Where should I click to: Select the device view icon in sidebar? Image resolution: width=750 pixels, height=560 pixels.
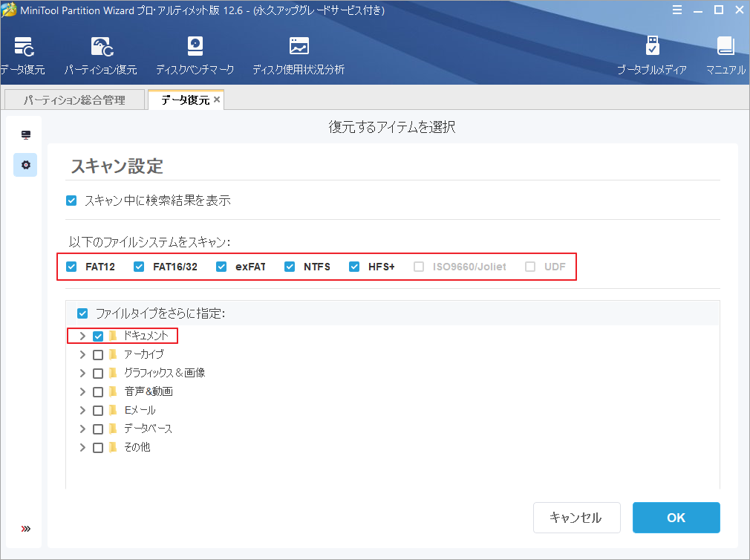(25, 134)
